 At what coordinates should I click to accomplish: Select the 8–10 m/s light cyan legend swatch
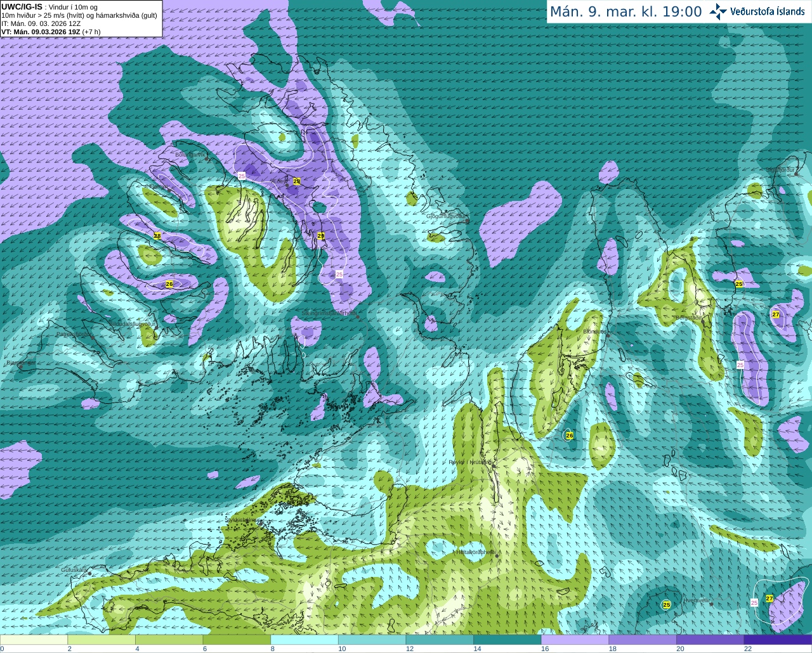click(304, 640)
